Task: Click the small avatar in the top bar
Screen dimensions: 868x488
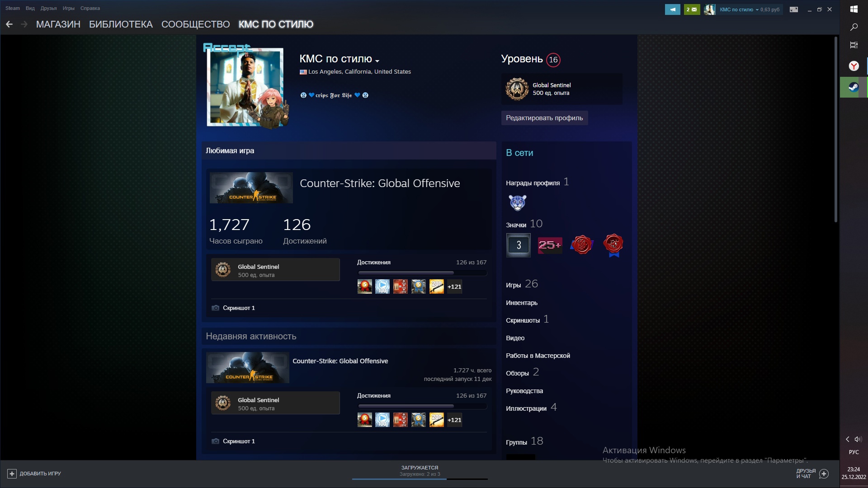Action: pyautogui.click(x=710, y=9)
